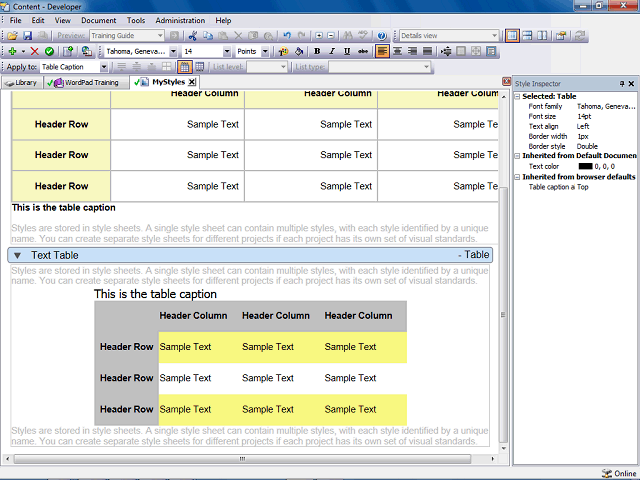Image resolution: width=640 pixels, height=480 pixels.
Task: Toggle Underline formatting
Action: pos(347,51)
